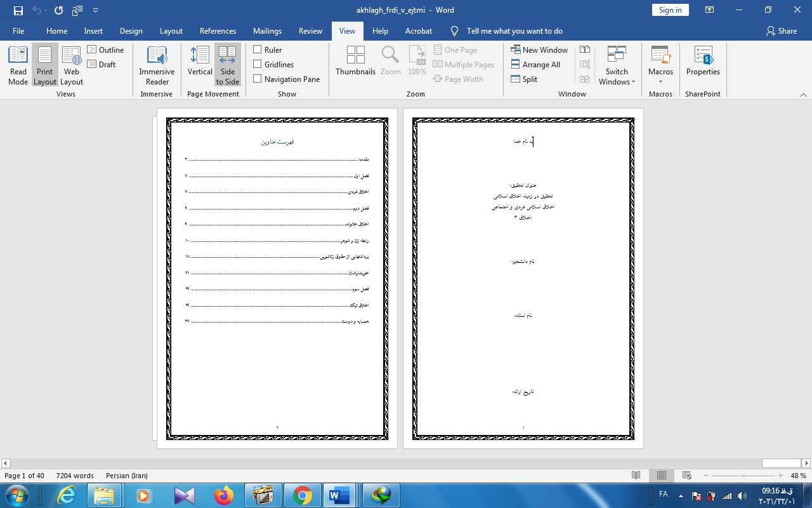Switch to the References tab
812x508 pixels.
[x=218, y=30]
